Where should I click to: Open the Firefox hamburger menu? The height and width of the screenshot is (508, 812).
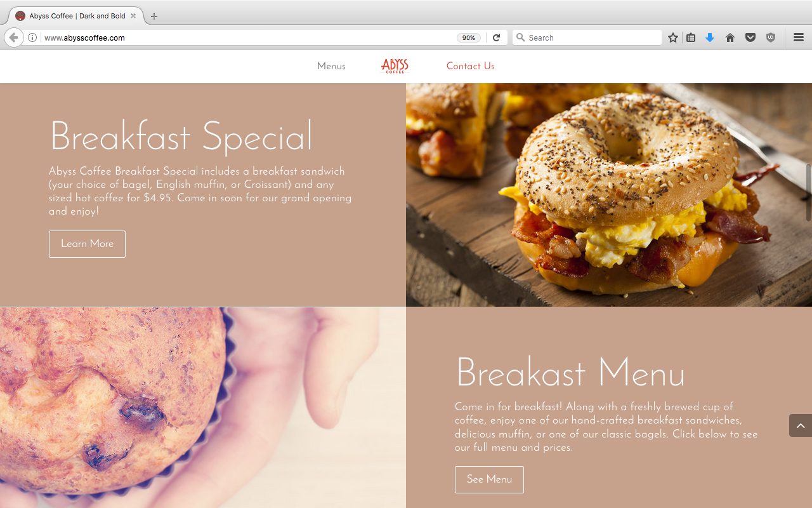799,37
